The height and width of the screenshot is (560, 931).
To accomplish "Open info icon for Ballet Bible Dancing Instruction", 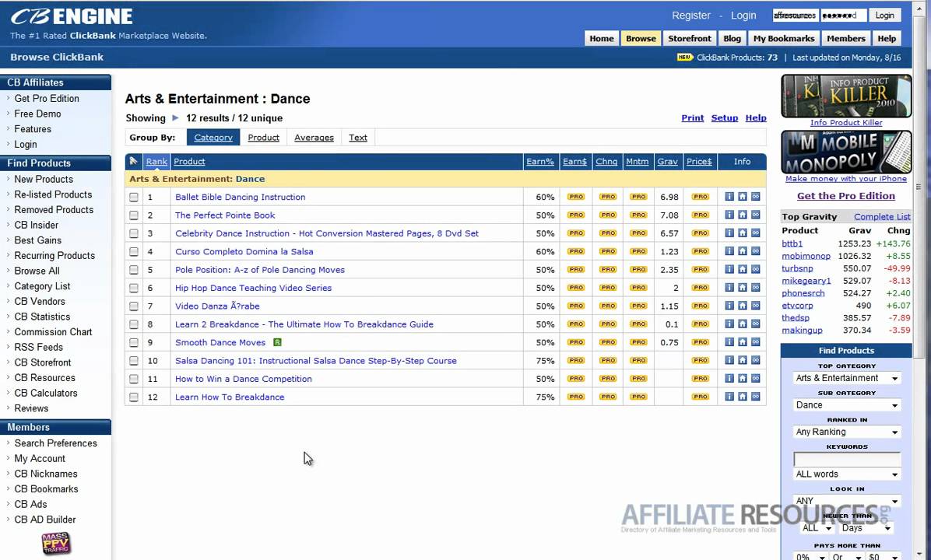I will [x=729, y=196].
